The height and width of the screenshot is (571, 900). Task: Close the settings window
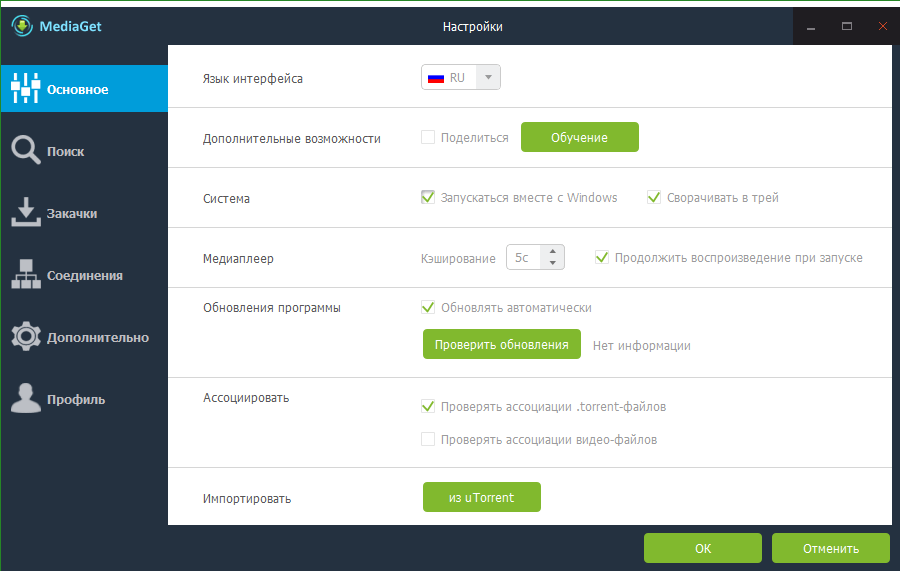pos(882,26)
